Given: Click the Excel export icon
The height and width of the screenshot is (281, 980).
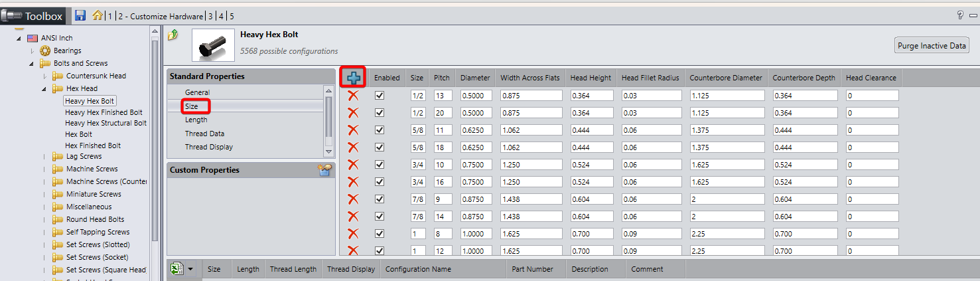Looking at the screenshot, I should (x=177, y=268).
